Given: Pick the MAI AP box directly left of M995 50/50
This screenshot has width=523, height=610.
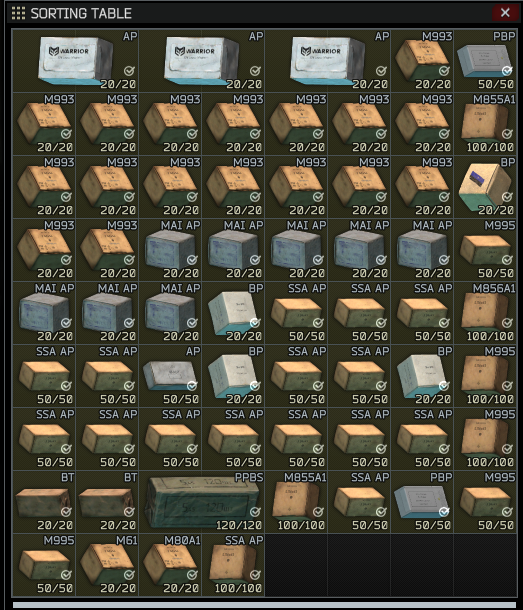Looking at the screenshot, I should (x=422, y=250).
